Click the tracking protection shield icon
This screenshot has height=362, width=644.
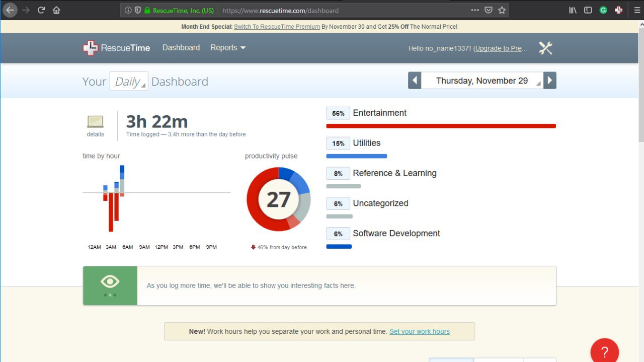137,10
